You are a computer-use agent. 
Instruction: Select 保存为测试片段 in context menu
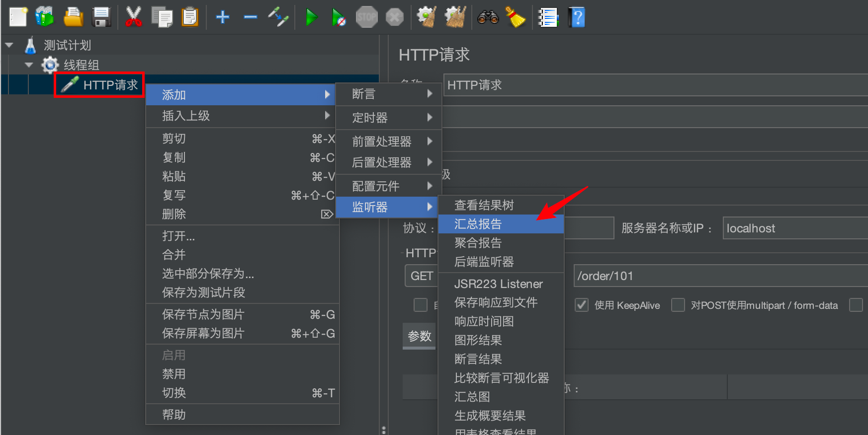click(x=242, y=292)
